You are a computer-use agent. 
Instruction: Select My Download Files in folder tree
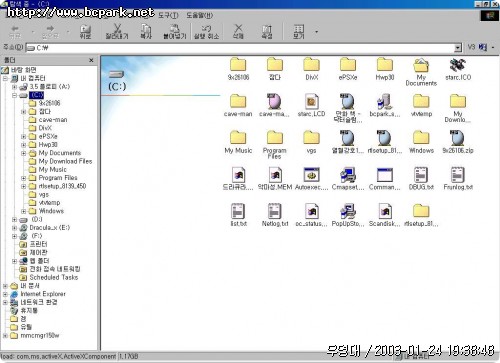[65, 161]
